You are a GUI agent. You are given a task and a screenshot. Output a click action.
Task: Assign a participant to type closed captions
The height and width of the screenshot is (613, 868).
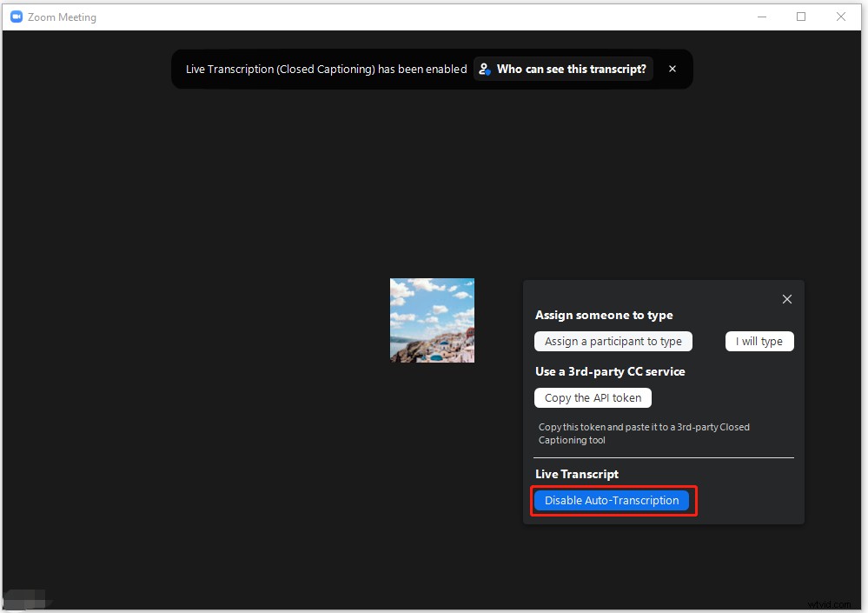coord(613,341)
